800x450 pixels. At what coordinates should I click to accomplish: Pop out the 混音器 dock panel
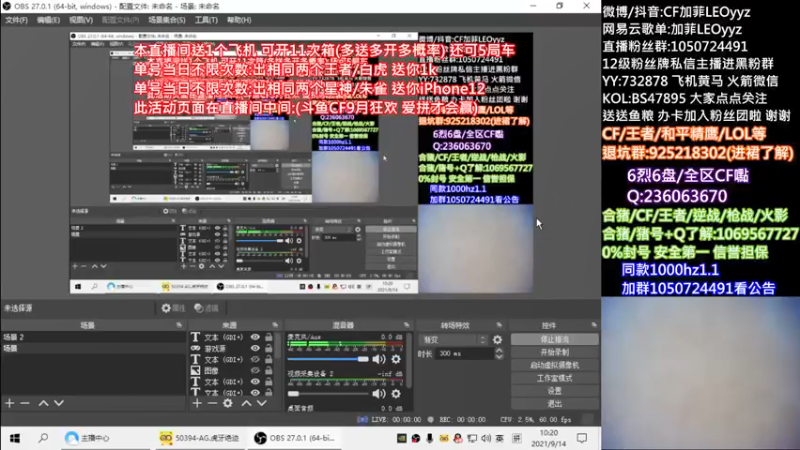click(x=407, y=325)
